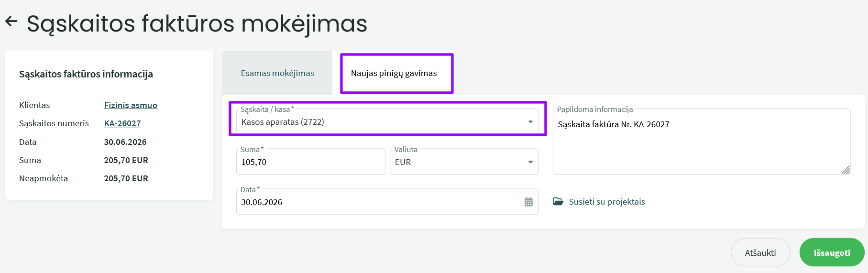Expand the Sąskaita / kasa dropdown arrow
The image size is (868, 273).
530,122
